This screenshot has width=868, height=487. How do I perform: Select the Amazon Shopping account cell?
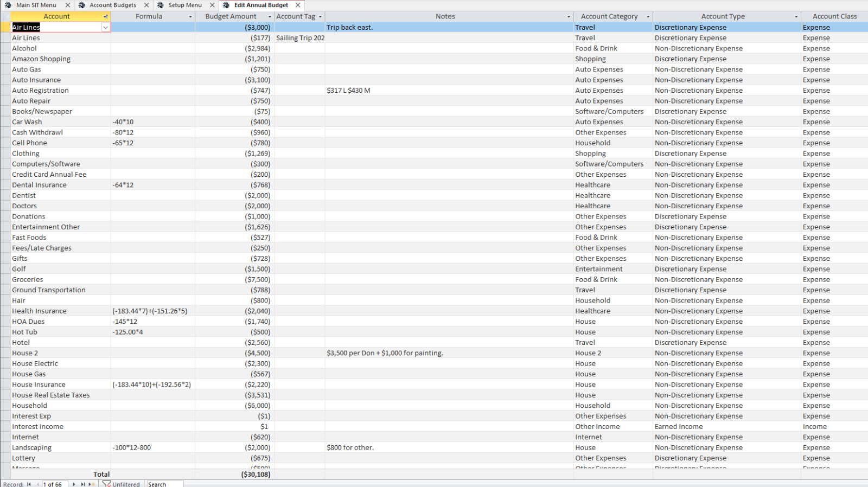[x=60, y=59]
